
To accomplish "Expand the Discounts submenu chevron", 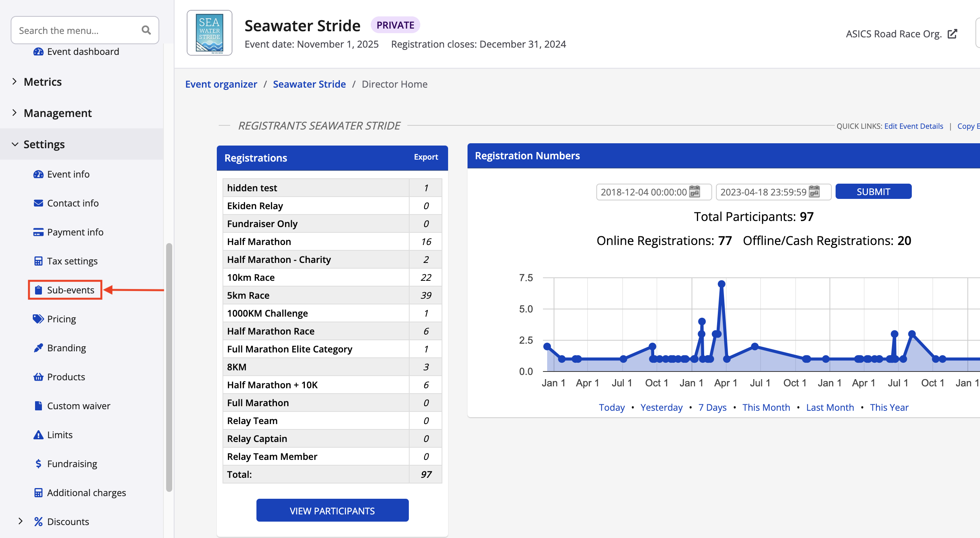I will pyautogui.click(x=21, y=521).
